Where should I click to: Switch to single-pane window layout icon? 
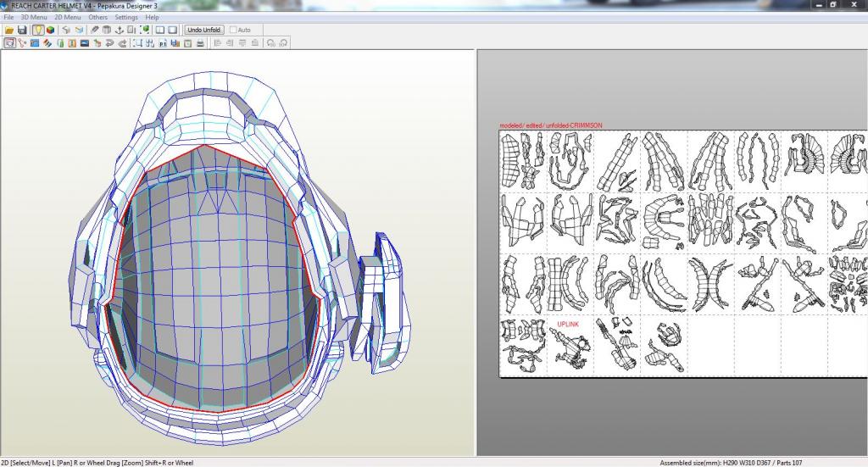point(173,30)
